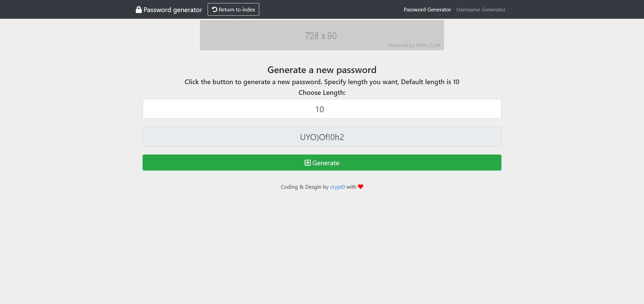Open the crypt0 author link

337,187
